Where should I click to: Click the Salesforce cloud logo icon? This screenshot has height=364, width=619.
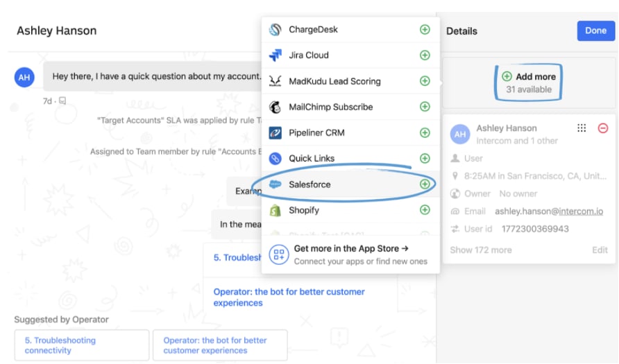(275, 184)
